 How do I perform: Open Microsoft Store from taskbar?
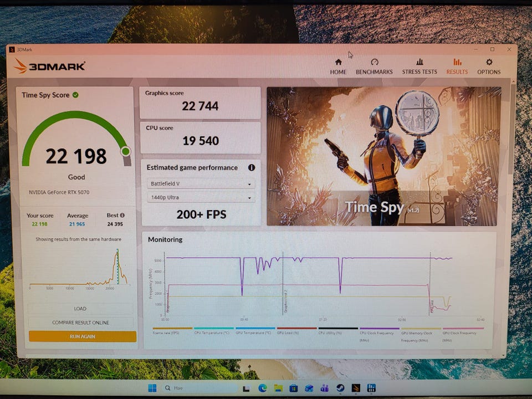294,388
